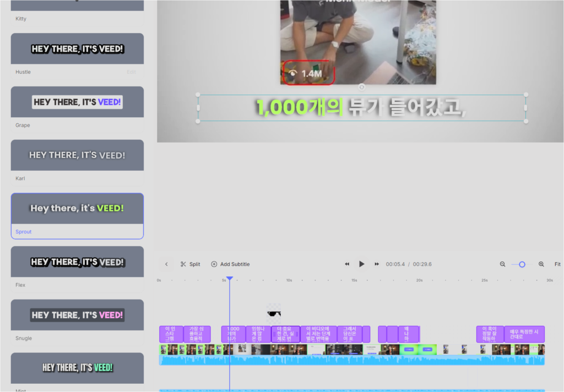Click the rewind skip-back icon
This screenshot has height=392, width=564.
click(347, 264)
